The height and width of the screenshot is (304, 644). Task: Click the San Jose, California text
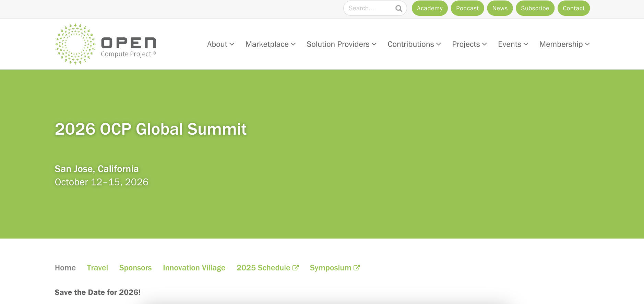[97, 169]
